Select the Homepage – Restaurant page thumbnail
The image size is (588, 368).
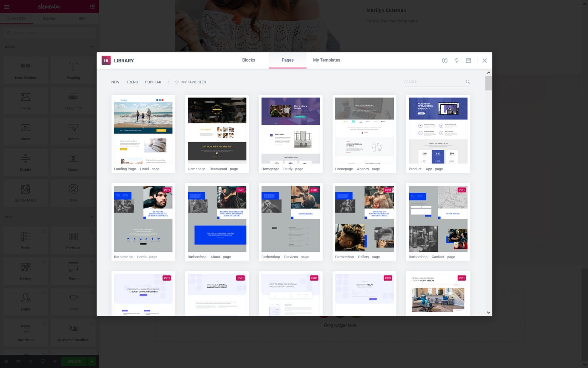pyautogui.click(x=217, y=130)
